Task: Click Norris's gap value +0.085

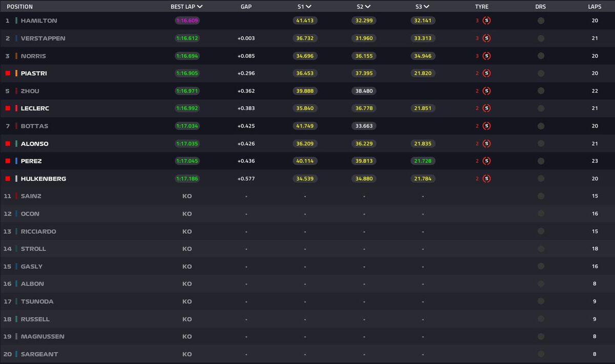Action: [x=246, y=56]
